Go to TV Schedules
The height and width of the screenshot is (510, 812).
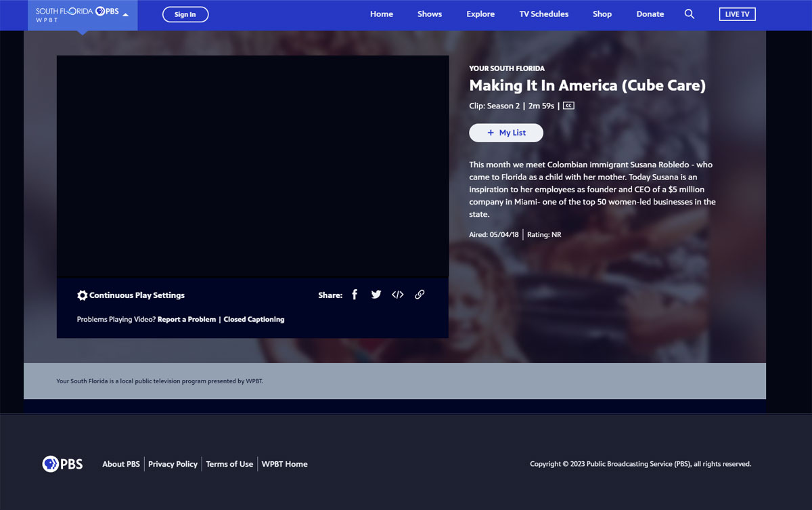(544, 14)
